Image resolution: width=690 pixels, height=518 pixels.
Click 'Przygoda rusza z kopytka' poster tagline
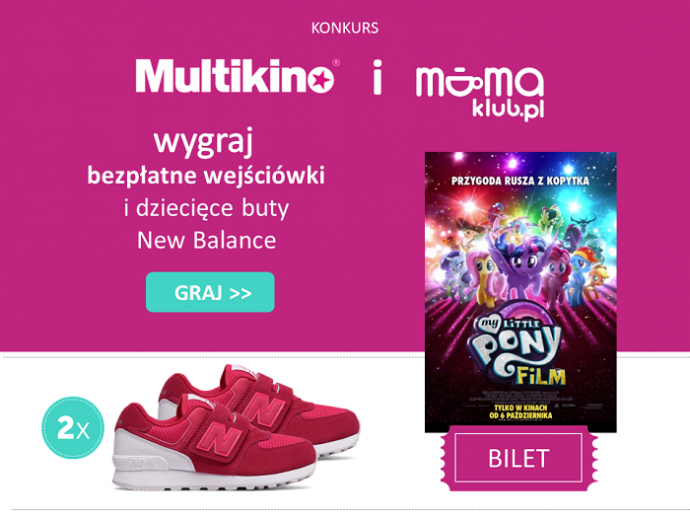[520, 180]
